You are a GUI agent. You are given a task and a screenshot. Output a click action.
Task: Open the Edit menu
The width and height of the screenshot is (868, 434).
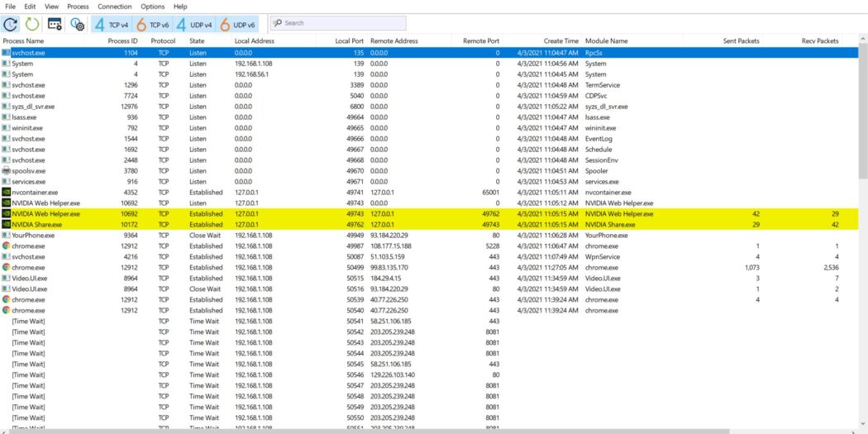pyautogui.click(x=30, y=7)
